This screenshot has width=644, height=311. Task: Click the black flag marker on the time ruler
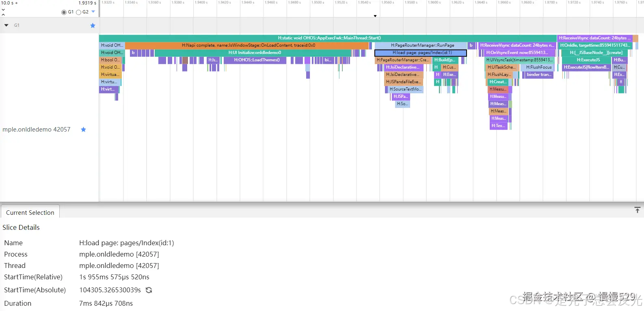point(375,16)
